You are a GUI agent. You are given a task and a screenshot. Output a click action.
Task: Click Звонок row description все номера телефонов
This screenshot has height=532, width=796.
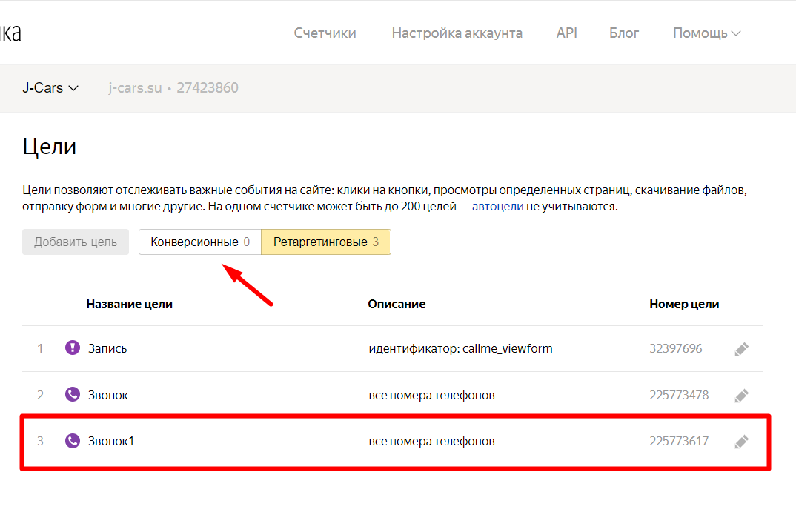[431, 396]
